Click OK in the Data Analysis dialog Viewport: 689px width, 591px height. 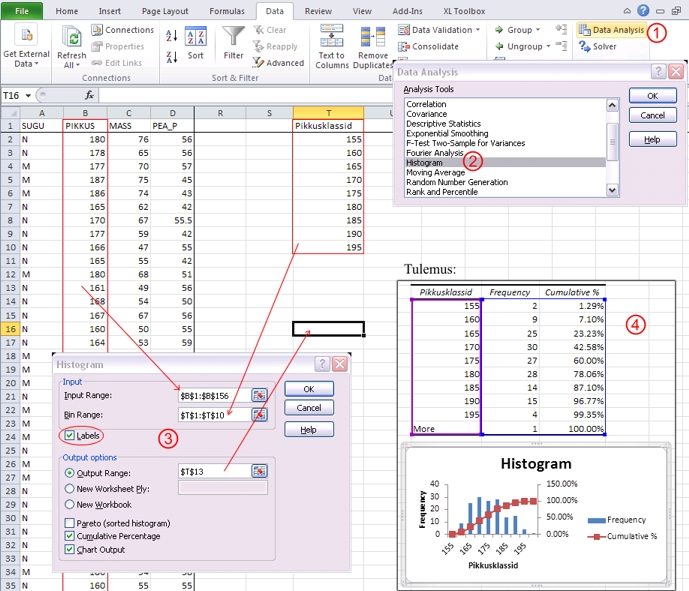[x=653, y=95]
